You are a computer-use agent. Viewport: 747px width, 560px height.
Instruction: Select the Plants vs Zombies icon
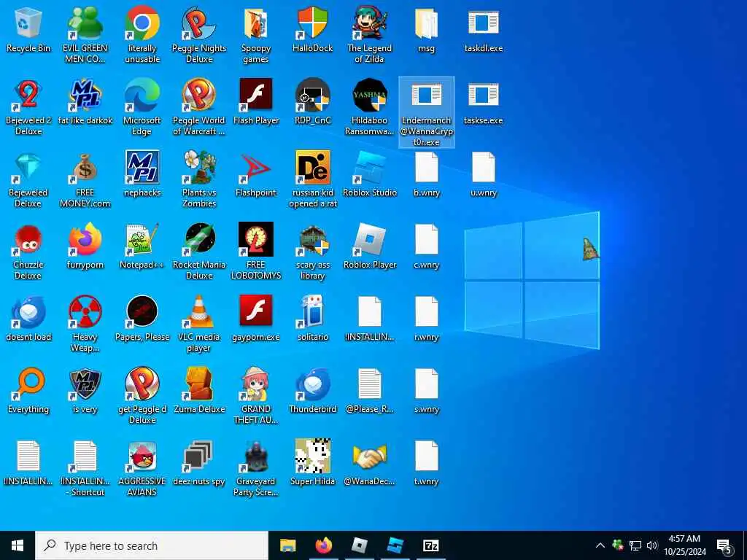pos(198,168)
